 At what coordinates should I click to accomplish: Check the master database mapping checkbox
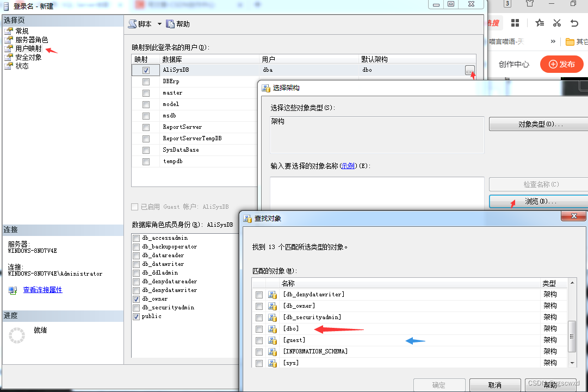click(146, 93)
